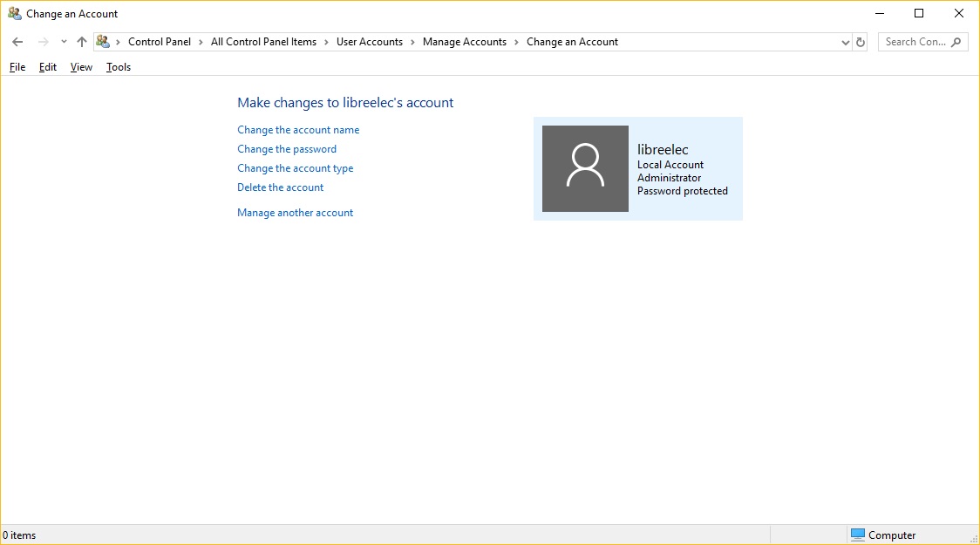Viewport: 980px width, 545px height.
Task: Click the Back navigation arrow
Action: tap(17, 42)
